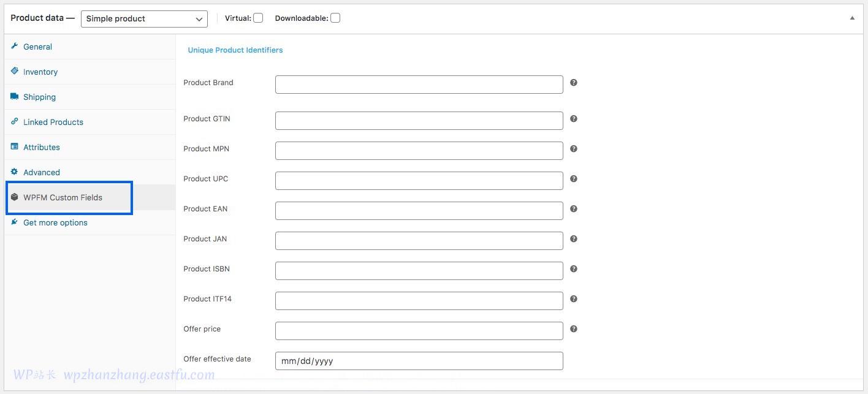This screenshot has height=394, width=868.
Task: Click the Attributes tab list icon
Action: click(x=15, y=146)
